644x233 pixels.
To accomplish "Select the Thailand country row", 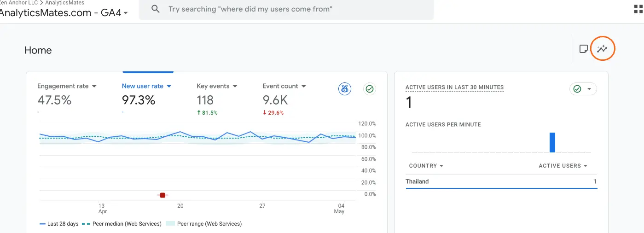I will point(501,181).
